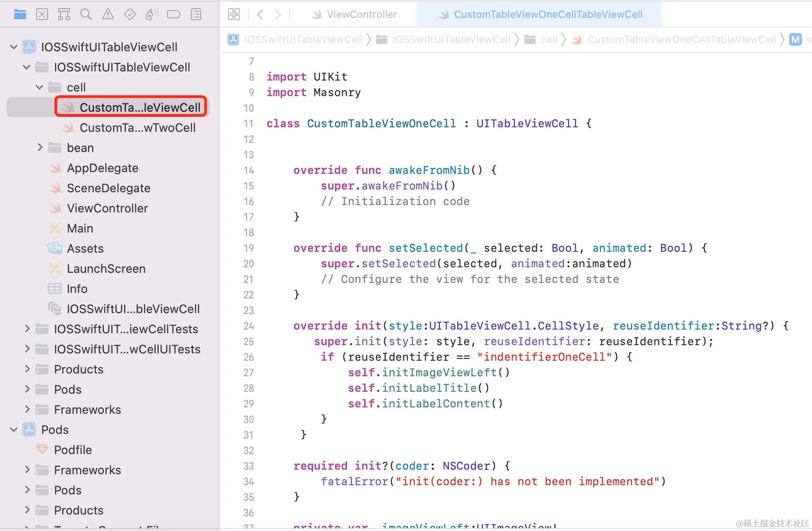Image resolution: width=812 pixels, height=531 pixels.
Task: Expand the Products folder under Pods project
Action: click(27, 510)
